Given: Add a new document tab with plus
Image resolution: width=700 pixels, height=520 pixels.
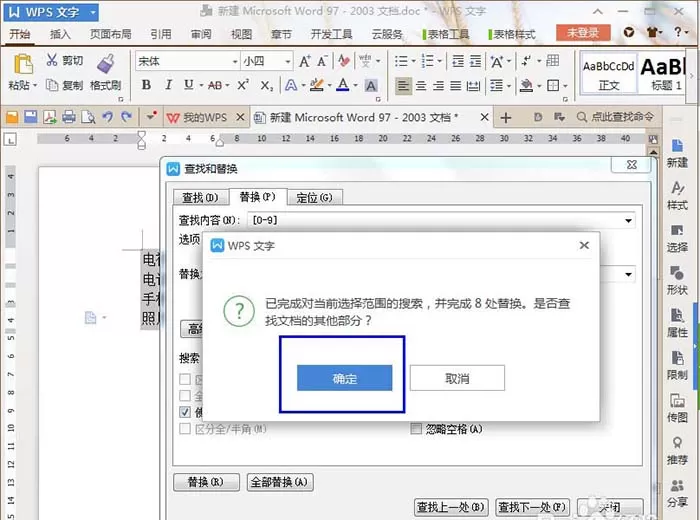Looking at the screenshot, I should [506, 118].
